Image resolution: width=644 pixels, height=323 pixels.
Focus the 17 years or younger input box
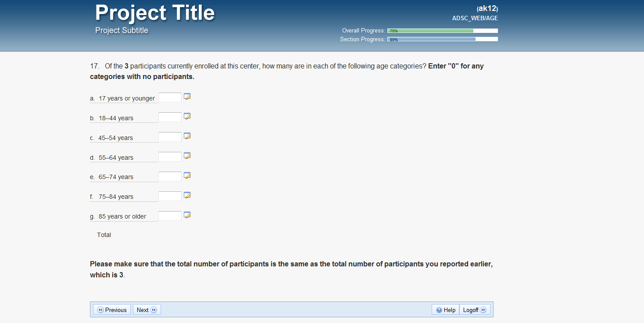point(170,97)
